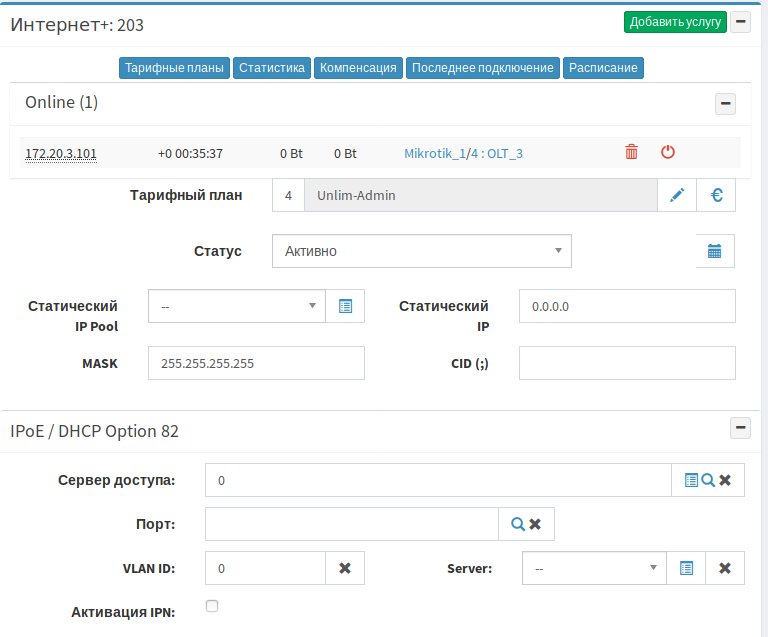Open list icon next to Server dropdown
Screen dimensions: 768x637
686,568
